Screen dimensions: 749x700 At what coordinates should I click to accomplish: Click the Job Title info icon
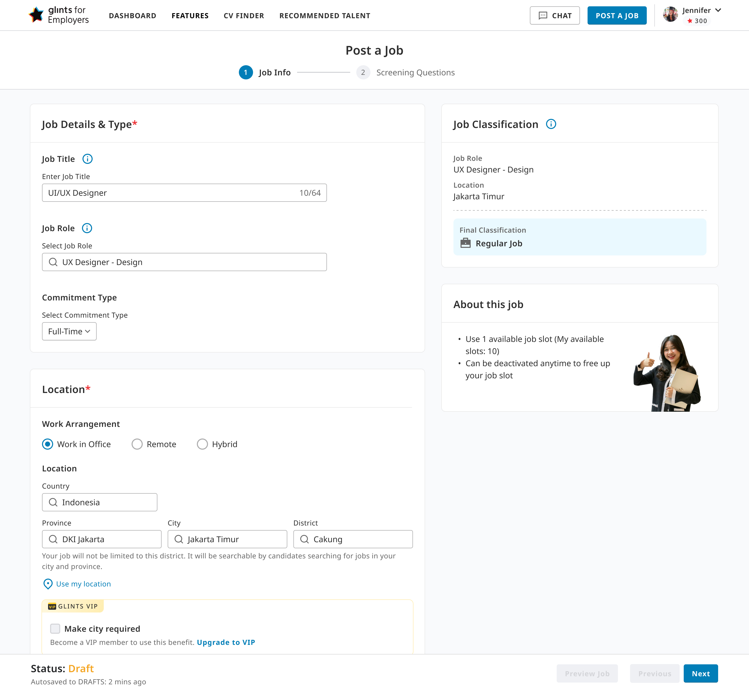pos(87,159)
